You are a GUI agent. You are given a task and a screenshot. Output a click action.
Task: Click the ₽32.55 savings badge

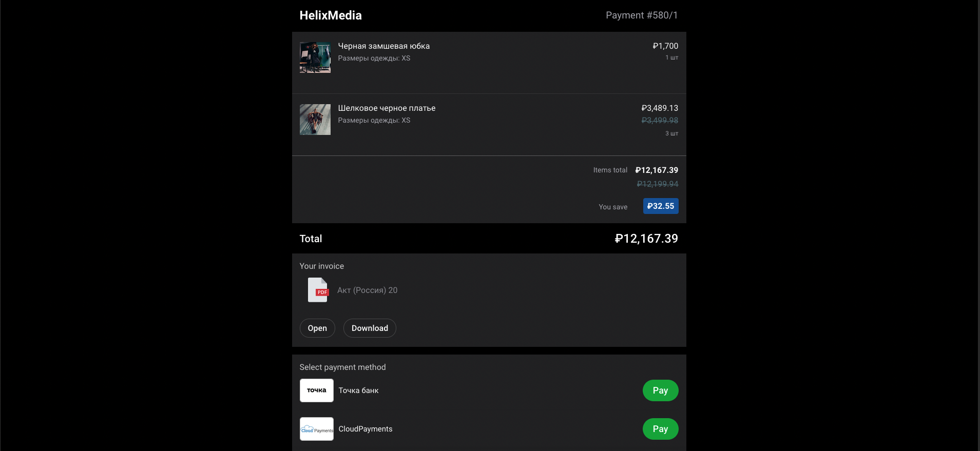click(x=661, y=206)
